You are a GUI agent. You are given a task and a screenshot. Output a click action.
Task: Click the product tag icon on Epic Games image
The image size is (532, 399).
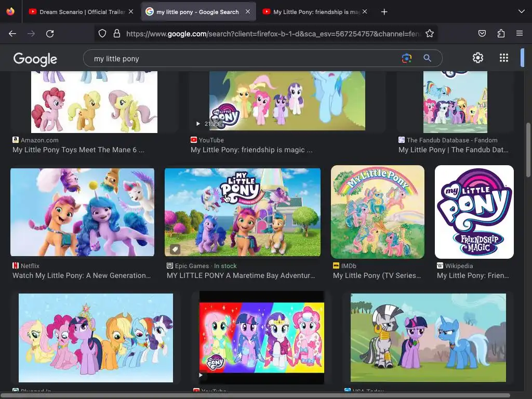(175, 249)
